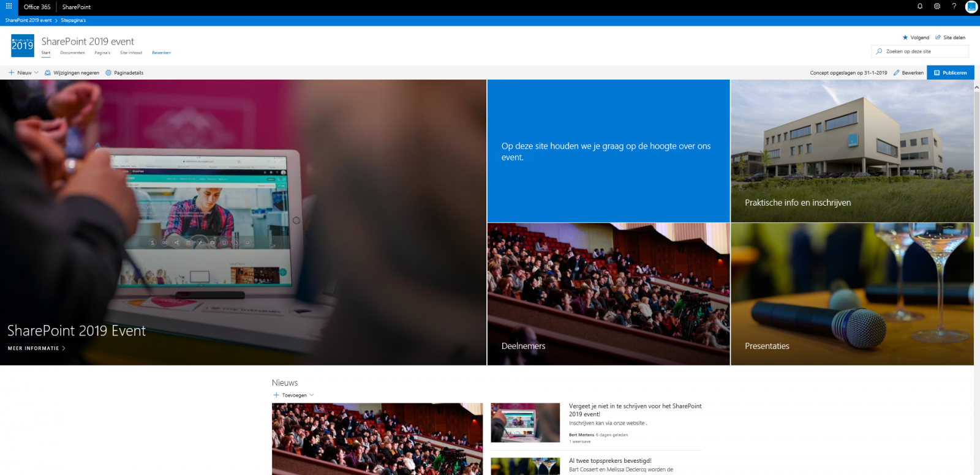The height and width of the screenshot is (475, 980).
Task: Click the Publiceren book icon
Action: (x=937, y=73)
